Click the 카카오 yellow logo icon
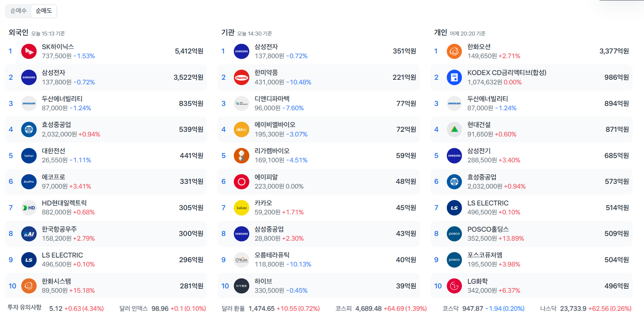 coord(241,208)
